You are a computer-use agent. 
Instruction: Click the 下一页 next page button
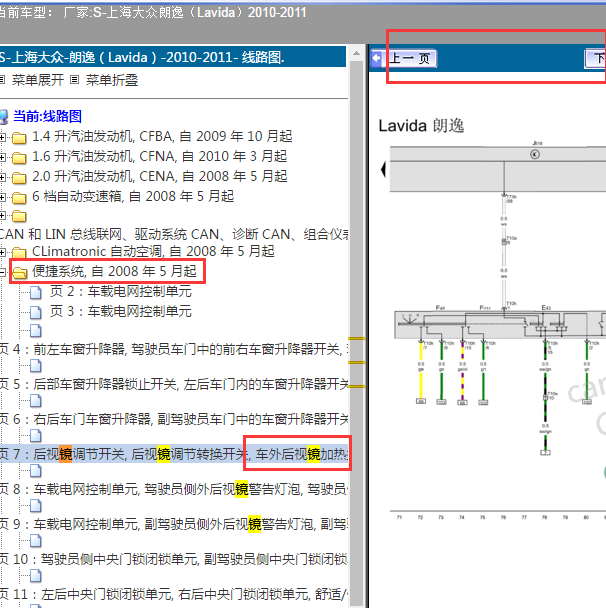596,59
